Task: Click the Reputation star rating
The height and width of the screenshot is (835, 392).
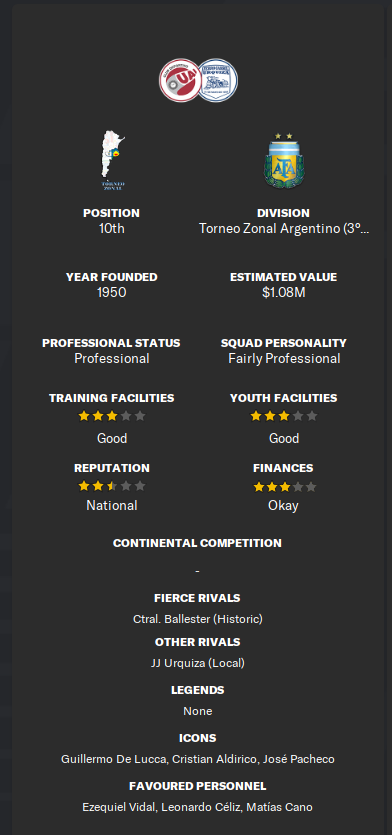Action: click(112, 486)
